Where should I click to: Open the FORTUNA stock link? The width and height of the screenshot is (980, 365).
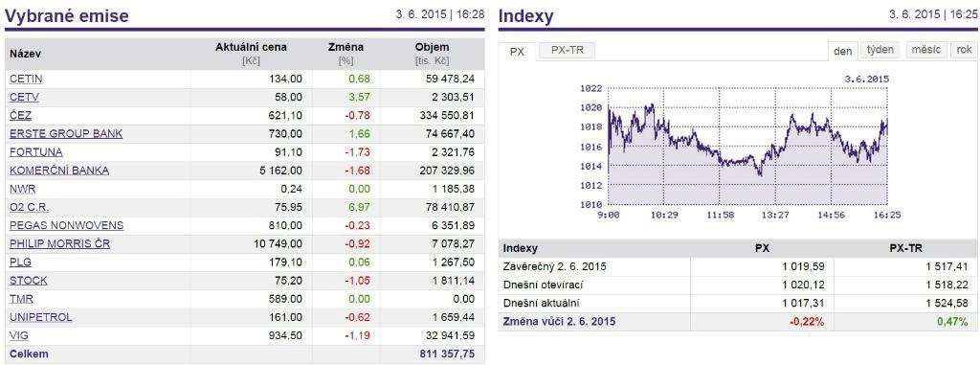(36, 151)
